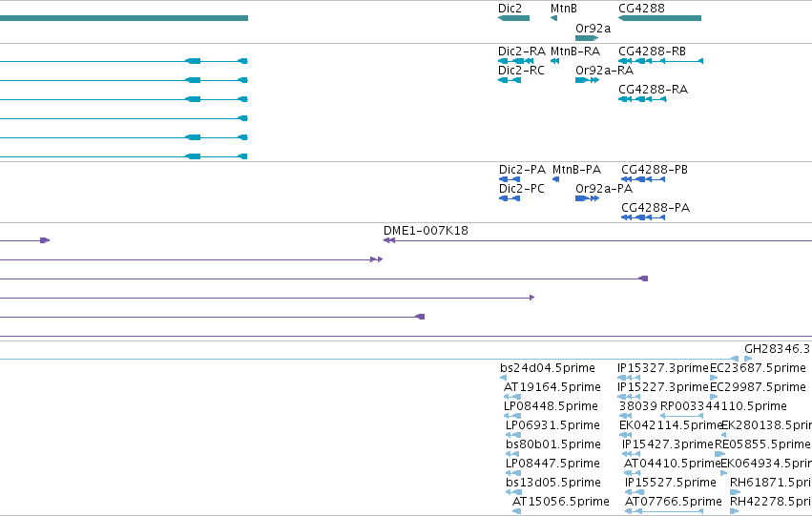Select the CG4288-PB protein feature glyph
The width and height of the screenshot is (812, 516).
click(x=643, y=179)
